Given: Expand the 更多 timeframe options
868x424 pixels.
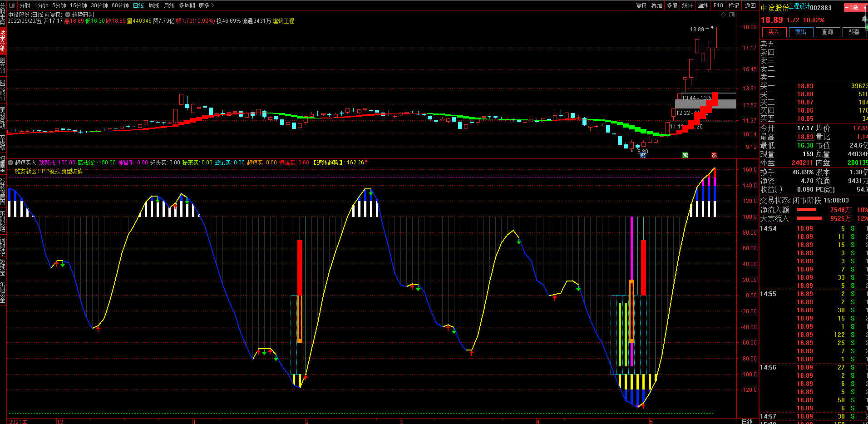Looking at the screenshot, I should tap(206, 5).
